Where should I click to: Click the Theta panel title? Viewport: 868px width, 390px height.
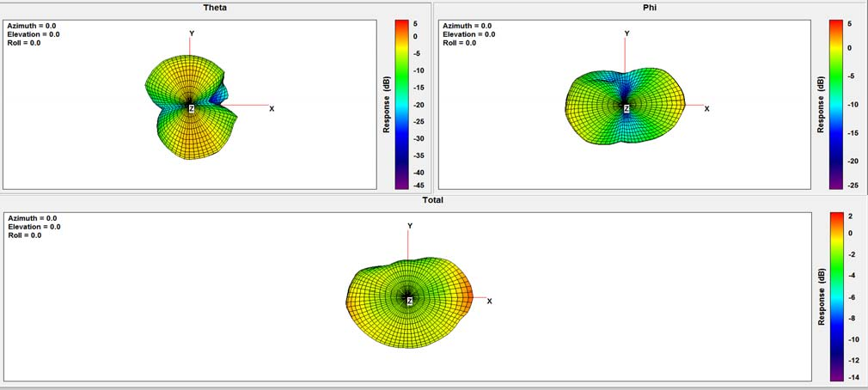(216, 8)
